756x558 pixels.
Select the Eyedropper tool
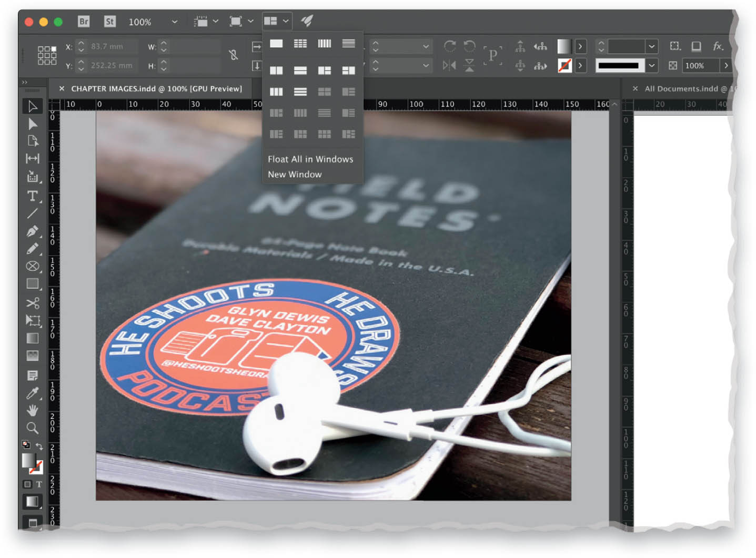click(x=33, y=393)
